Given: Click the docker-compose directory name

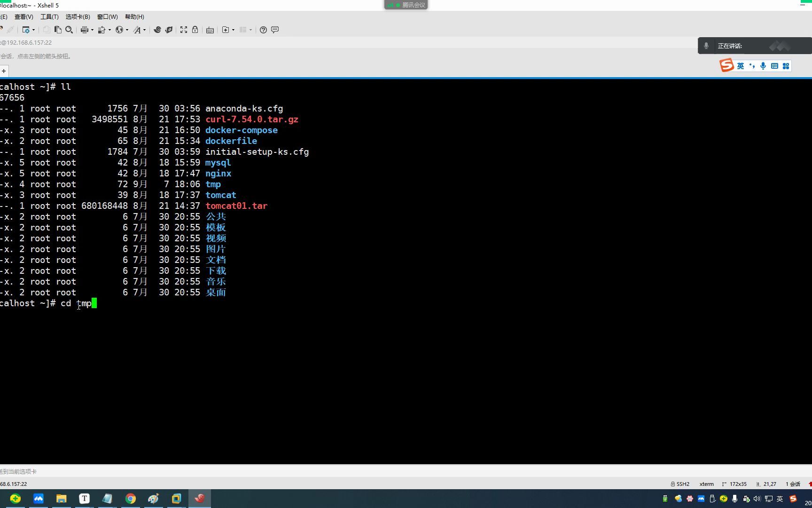Looking at the screenshot, I should [x=242, y=130].
